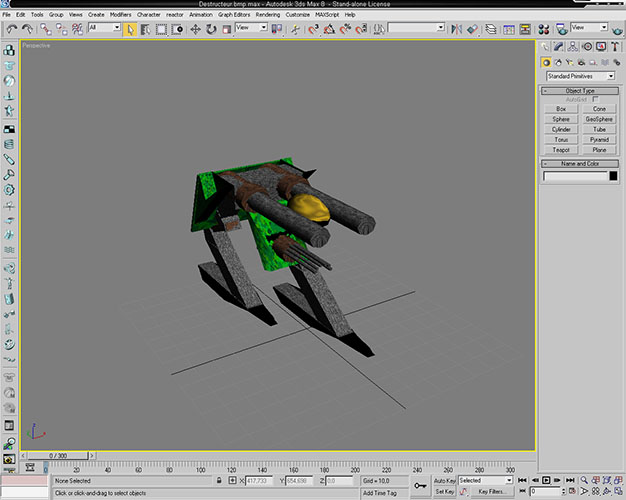The width and height of the screenshot is (626, 500).
Task: Open the Hierarchy panel tab
Action: (x=575, y=46)
